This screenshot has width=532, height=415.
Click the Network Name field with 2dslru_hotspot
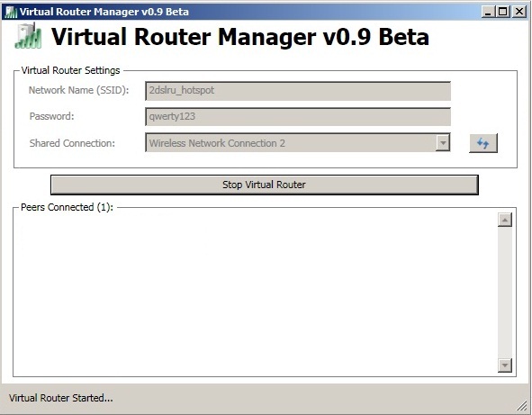tap(298, 91)
